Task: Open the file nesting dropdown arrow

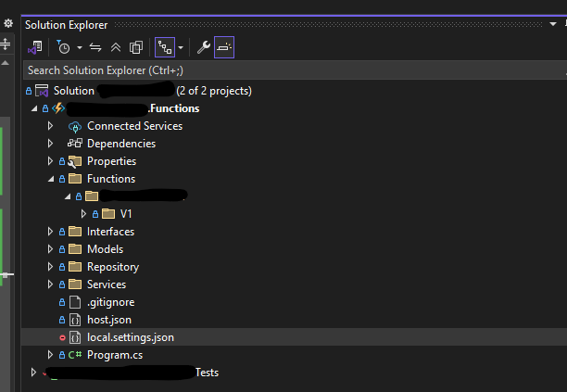Action: [181, 47]
